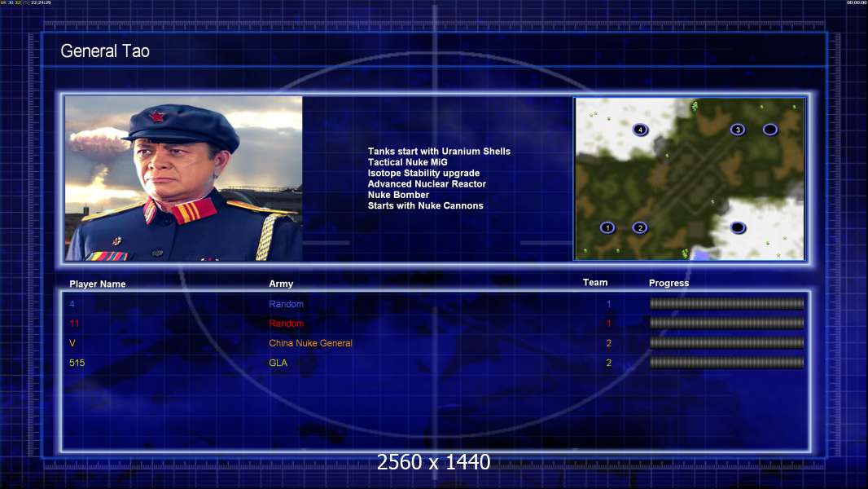
Task: Click 'Tanks start with Uranium Shells' line
Action: click(439, 152)
